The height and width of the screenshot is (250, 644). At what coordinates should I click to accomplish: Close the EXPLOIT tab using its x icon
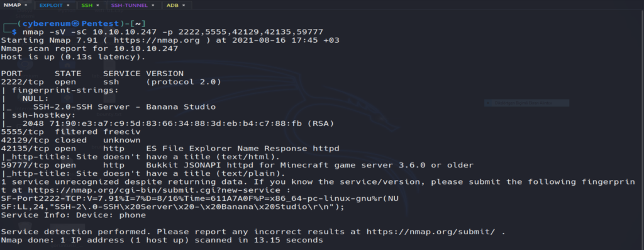point(68,5)
